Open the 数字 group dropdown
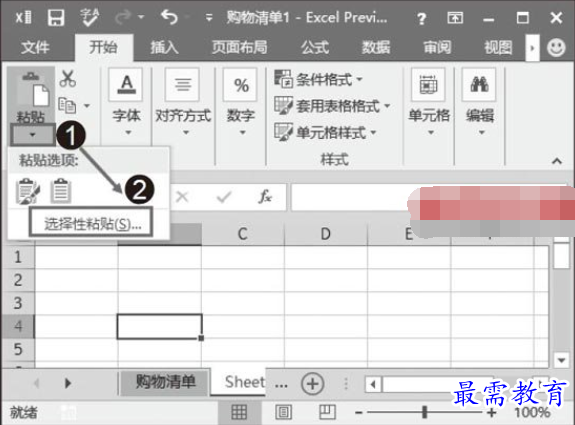 (242, 132)
